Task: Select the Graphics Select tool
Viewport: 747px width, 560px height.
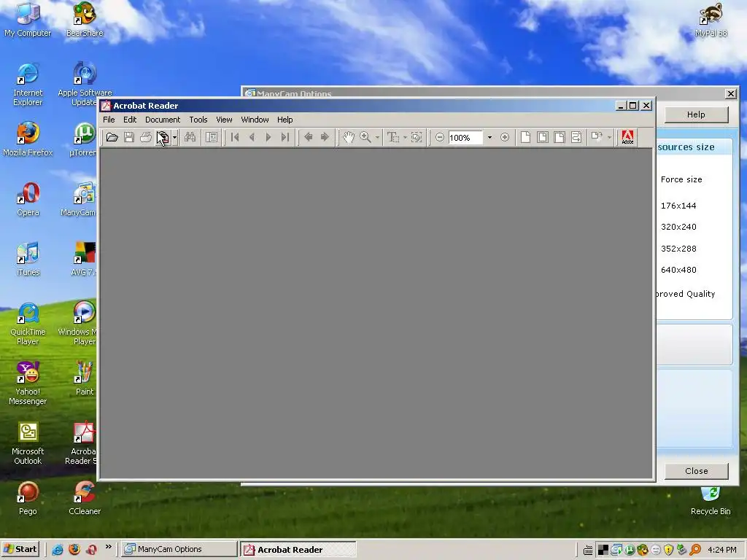Action: [417, 138]
